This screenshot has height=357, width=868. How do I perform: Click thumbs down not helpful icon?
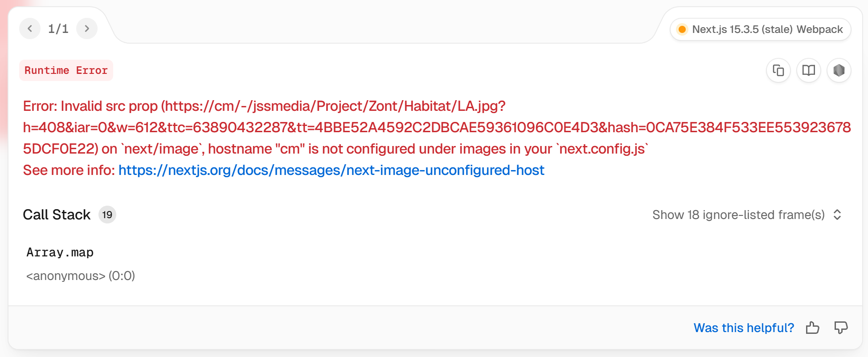pyautogui.click(x=841, y=328)
